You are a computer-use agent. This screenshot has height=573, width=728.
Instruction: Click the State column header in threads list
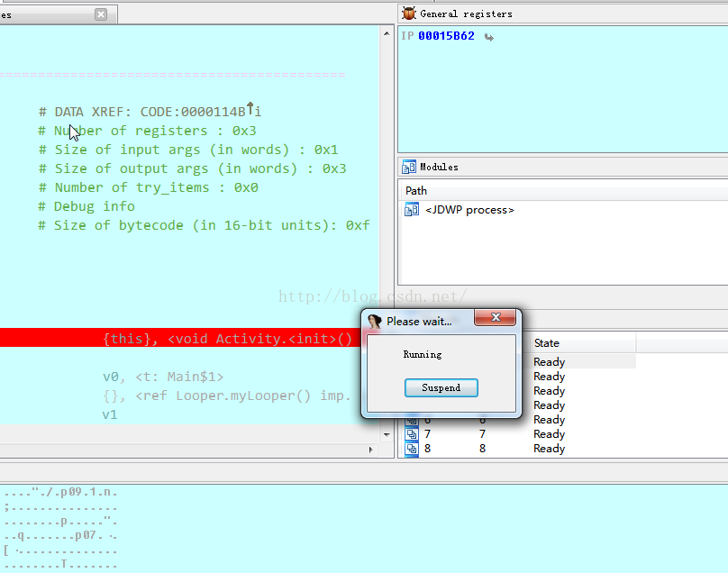click(547, 343)
